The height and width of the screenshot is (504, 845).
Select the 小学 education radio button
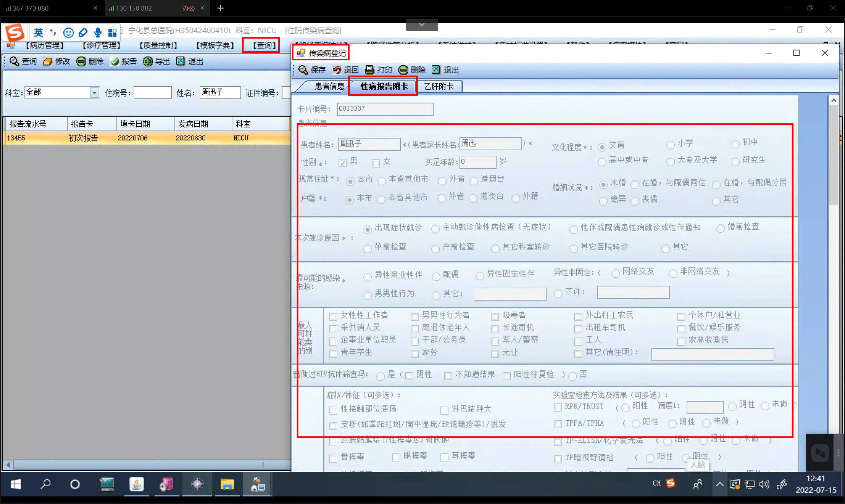coord(670,145)
